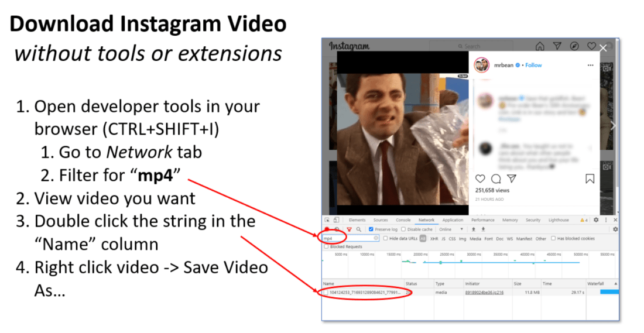Open the post three-dot options menu
The height and width of the screenshot is (333, 644).
click(x=590, y=66)
